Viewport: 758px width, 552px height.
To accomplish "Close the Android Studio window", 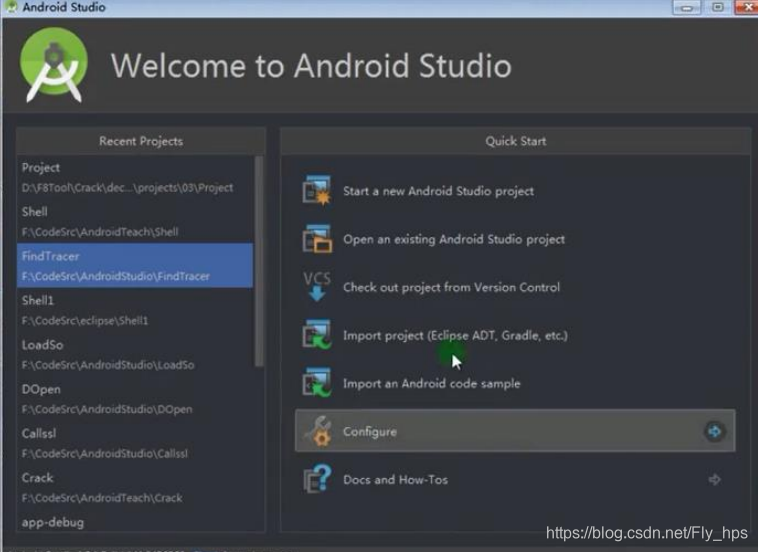I will (x=747, y=7).
